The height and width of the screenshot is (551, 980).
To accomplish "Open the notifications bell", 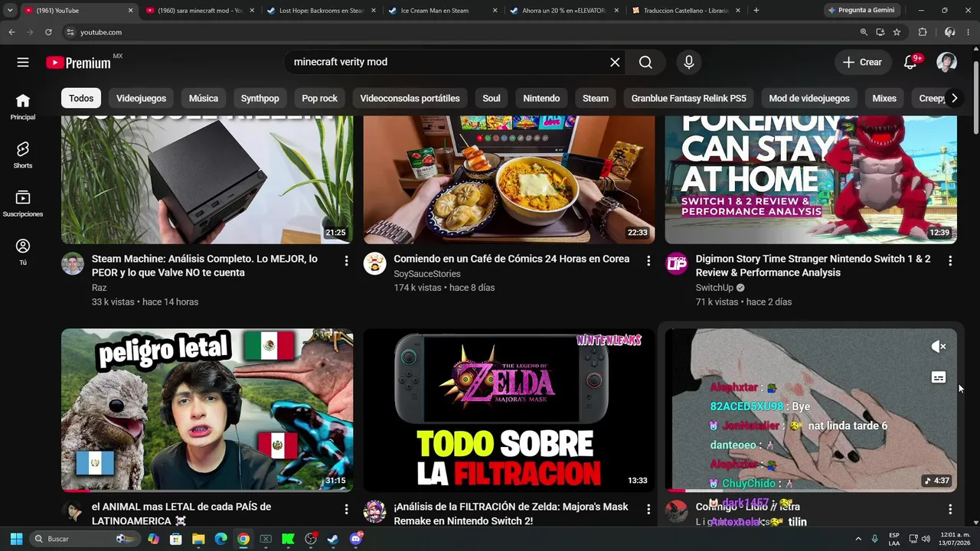I will 910,62.
